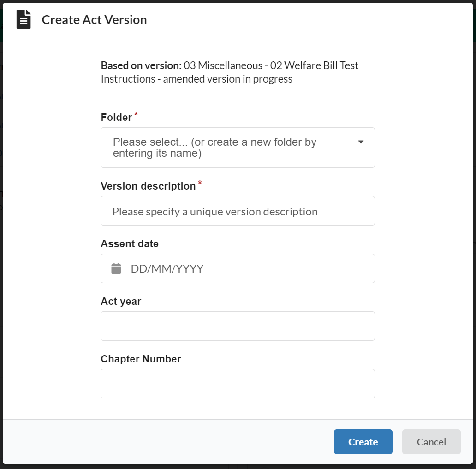Click the red asterisk beside Version description
Image resolution: width=476 pixels, height=469 pixels.
(200, 183)
